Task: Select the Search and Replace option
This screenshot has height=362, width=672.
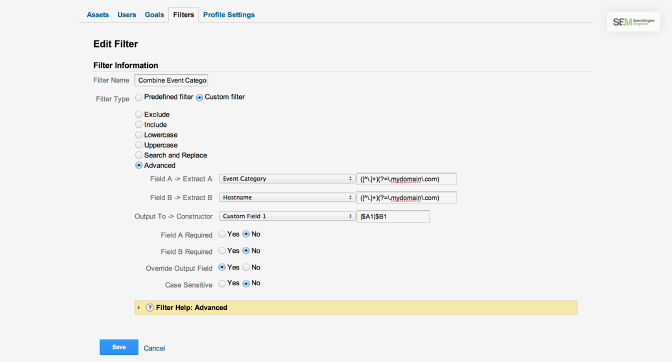Action: (x=139, y=155)
